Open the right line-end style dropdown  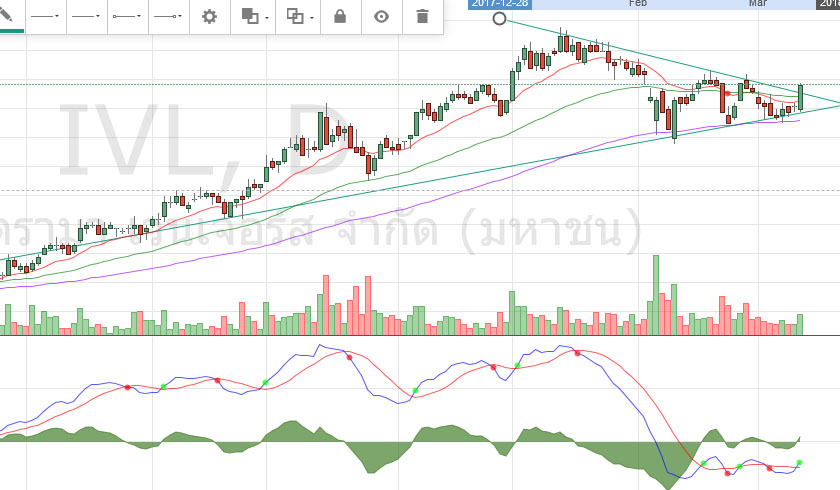click(169, 17)
